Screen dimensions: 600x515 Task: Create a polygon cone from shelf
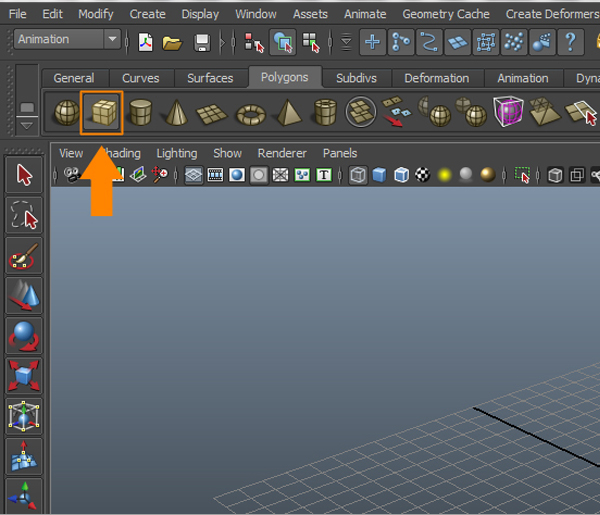(x=176, y=112)
